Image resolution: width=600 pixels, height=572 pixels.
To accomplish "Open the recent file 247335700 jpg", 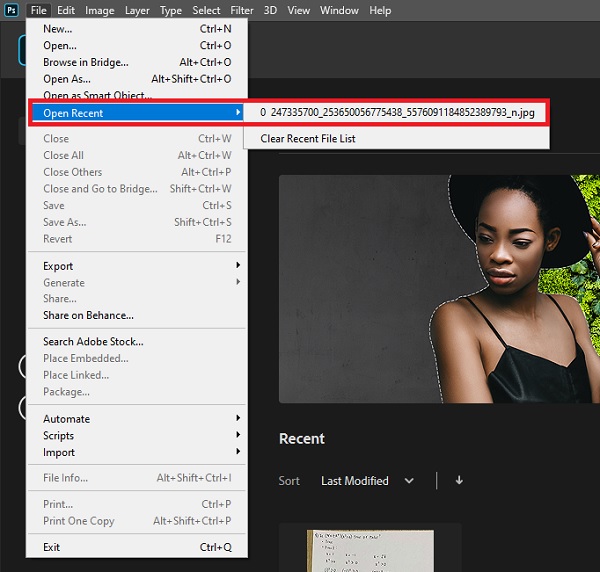I will point(400,113).
